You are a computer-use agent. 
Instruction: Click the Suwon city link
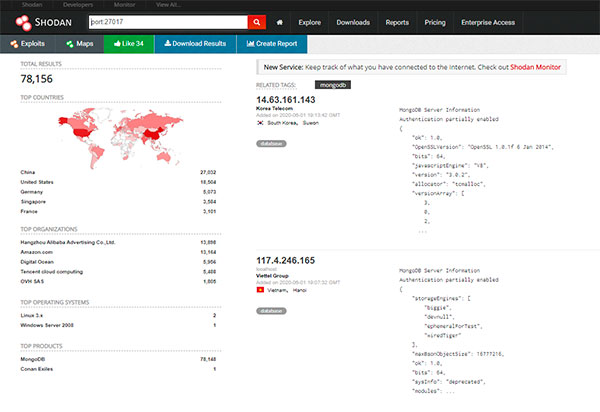[311, 123]
